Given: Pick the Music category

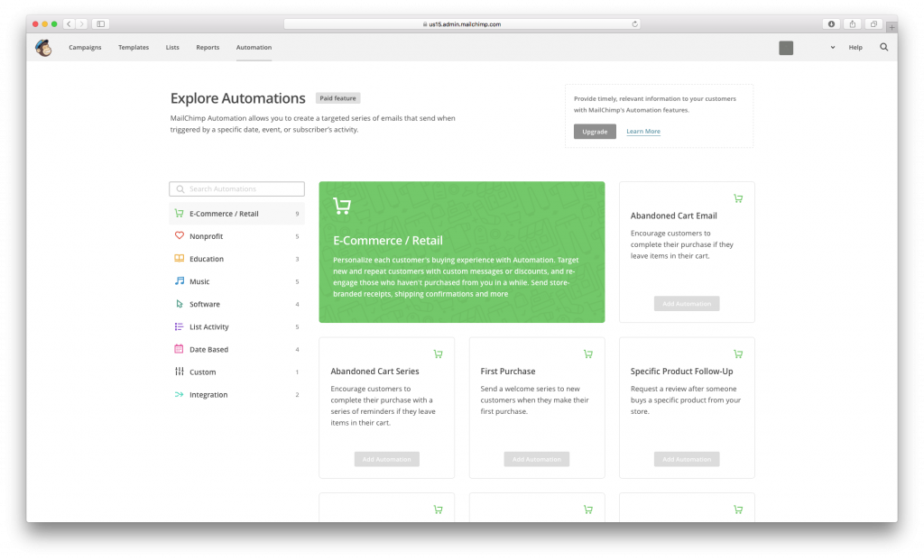Looking at the screenshot, I should [237, 281].
